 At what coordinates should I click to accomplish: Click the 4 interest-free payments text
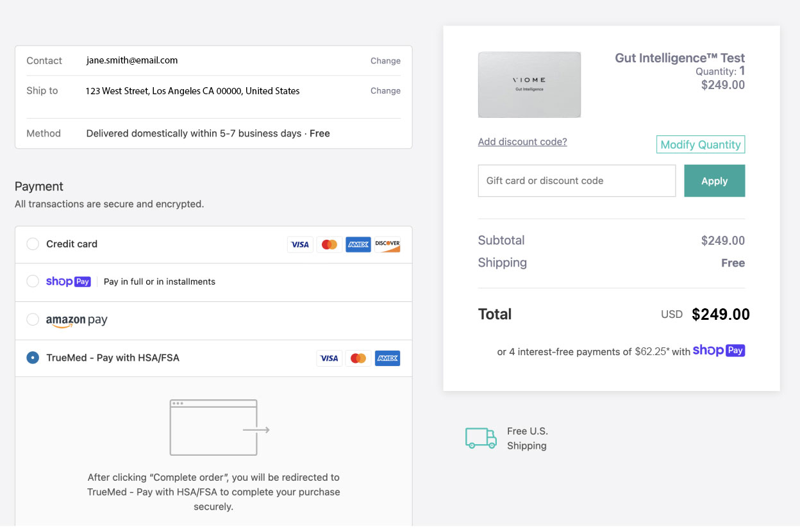(x=594, y=351)
